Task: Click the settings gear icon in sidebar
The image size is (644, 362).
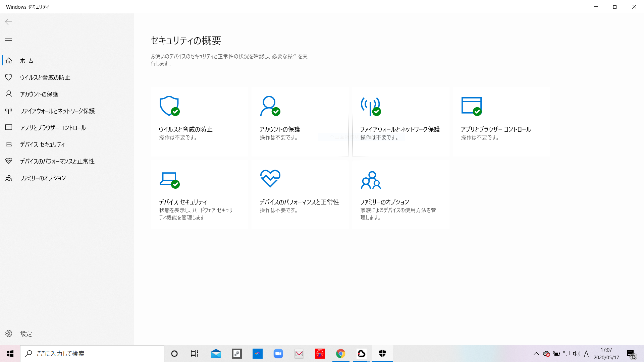Action: tap(9, 334)
